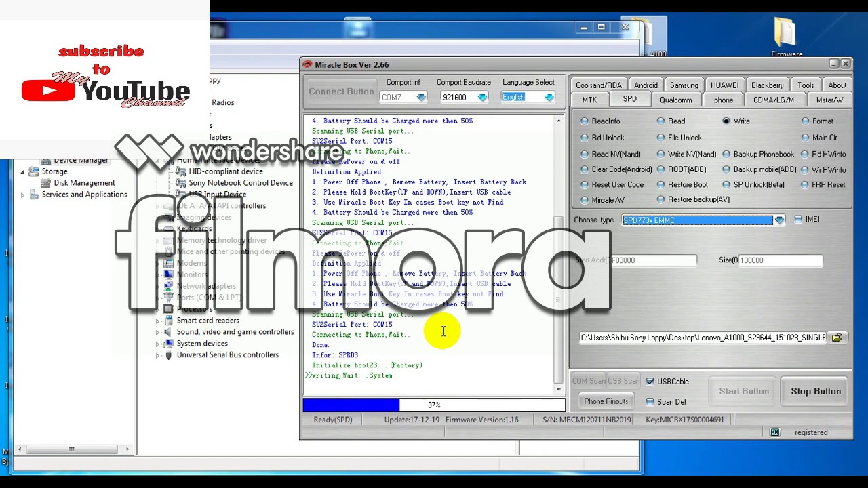Click the Miracle Box title bar icon

pyautogui.click(x=308, y=64)
